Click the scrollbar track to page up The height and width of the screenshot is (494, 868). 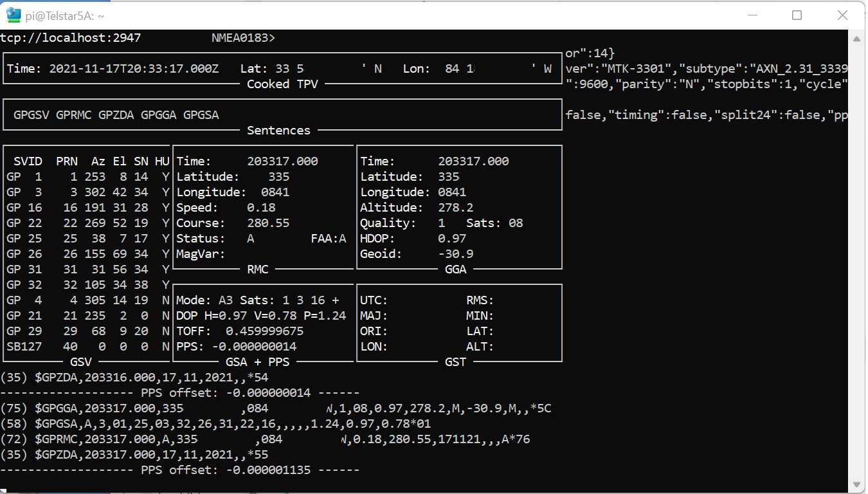[858, 193]
